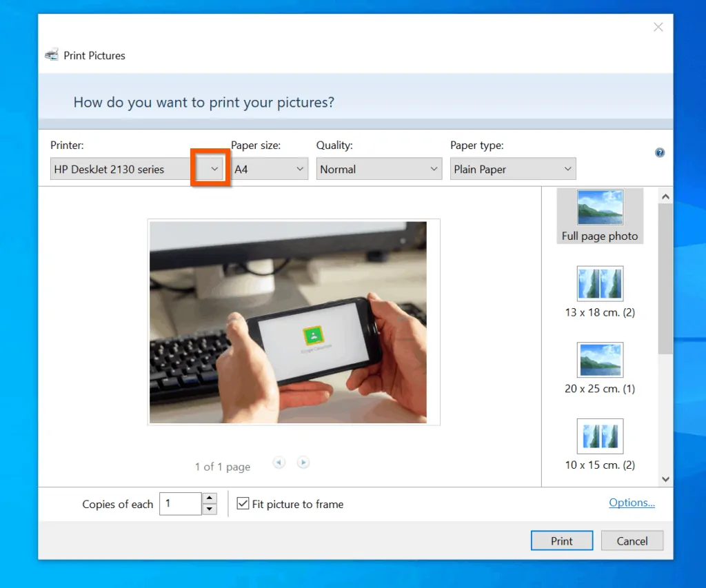Go to the next page arrow
The image size is (706, 588).
pos(303,463)
